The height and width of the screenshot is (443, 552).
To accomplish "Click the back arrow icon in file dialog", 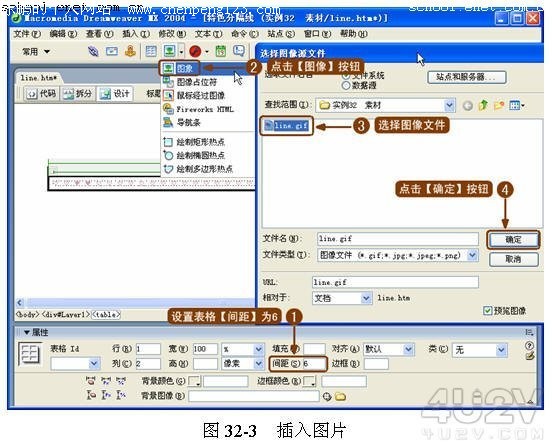I will pos(467,105).
